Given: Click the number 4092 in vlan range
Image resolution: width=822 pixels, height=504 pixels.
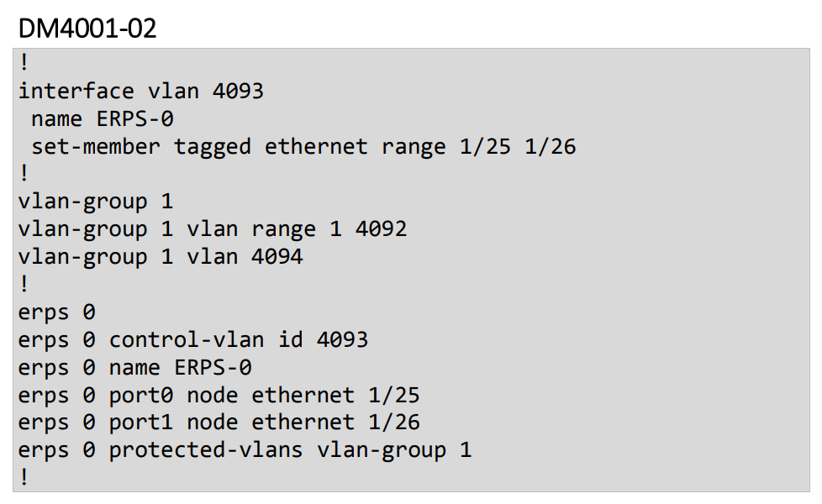Looking at the screenshot, I should (x=381, y=228).
